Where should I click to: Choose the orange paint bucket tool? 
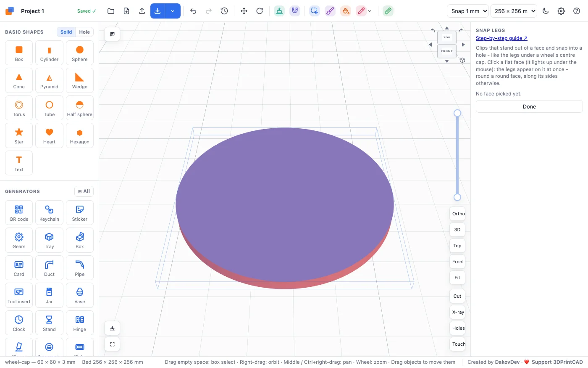346,11
